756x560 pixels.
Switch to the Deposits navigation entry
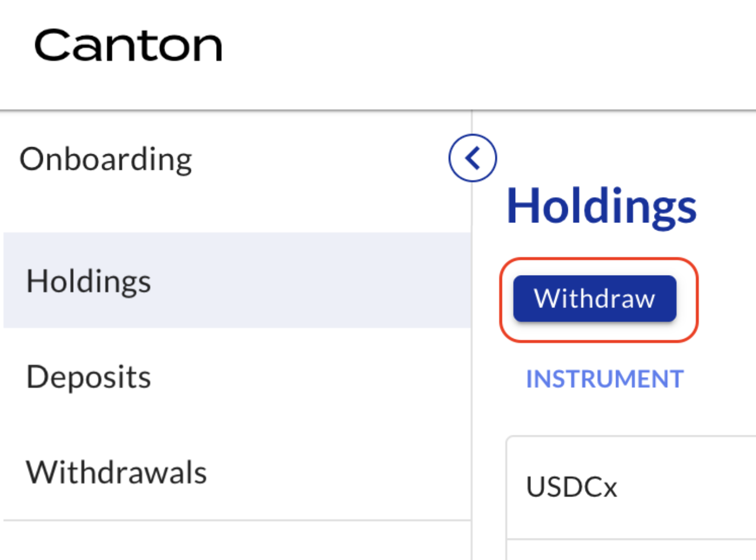pos(89,377)
